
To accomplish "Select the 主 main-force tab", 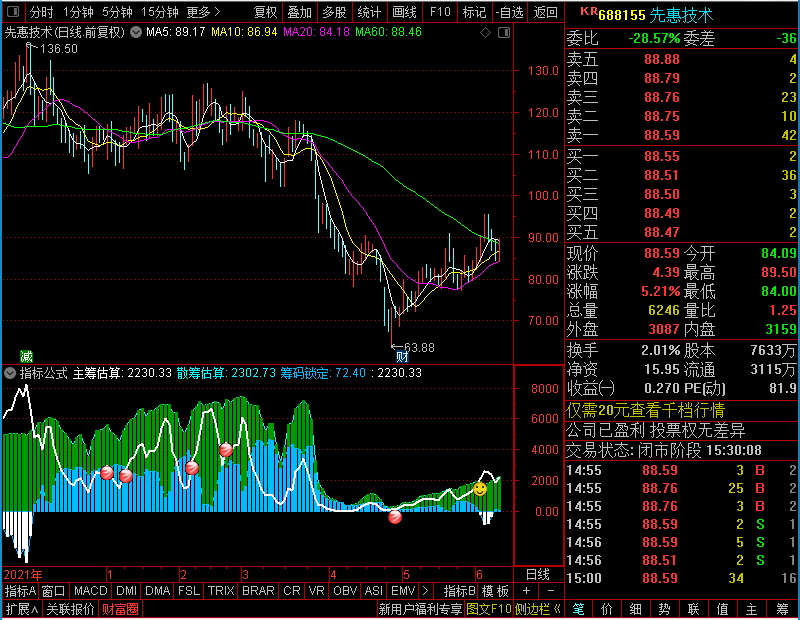I will click(x=752, y=609).
